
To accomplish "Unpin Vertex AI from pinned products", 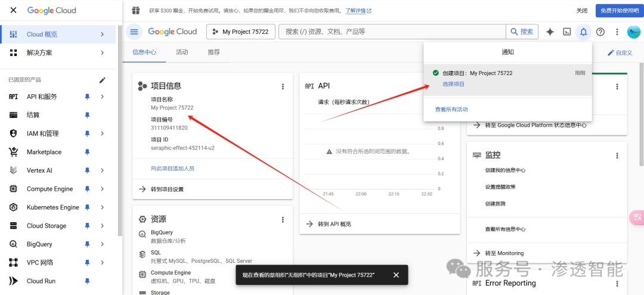I will [87, 170].
